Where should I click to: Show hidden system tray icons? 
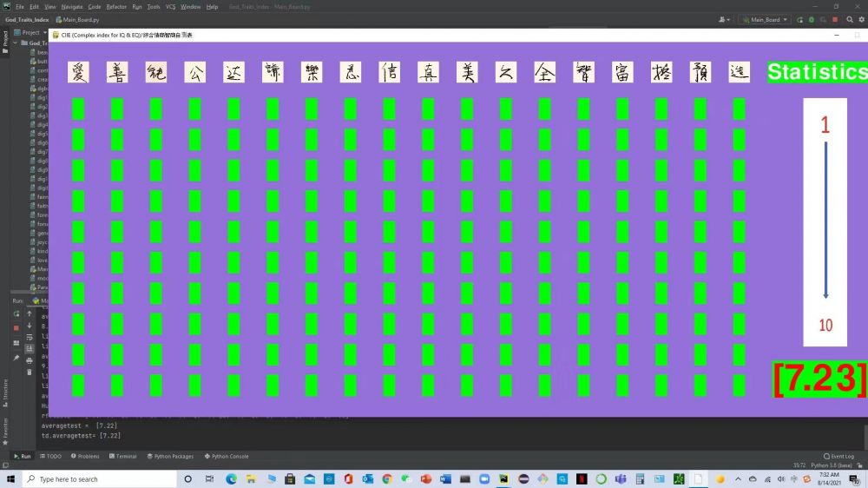coord(737,478)
